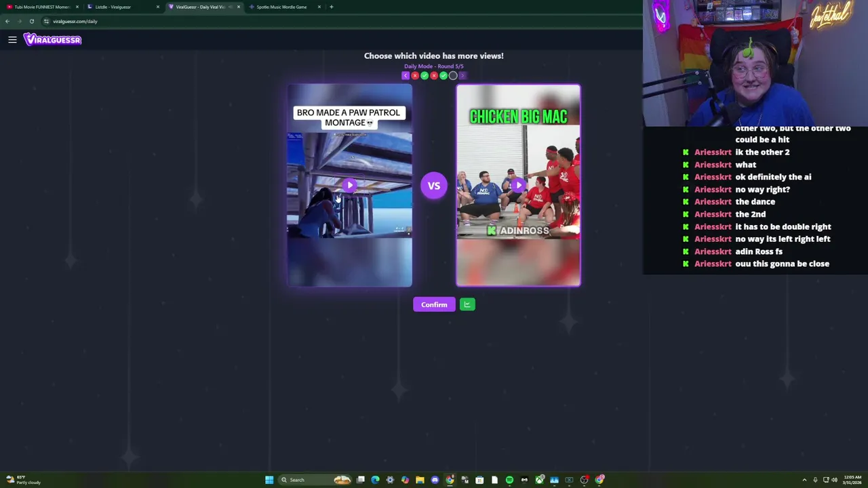Image resolution: width=868 pixels, height=488 pixels.
Task: Launch Microsoft Edge from taskbar
Action: point(375,480)
